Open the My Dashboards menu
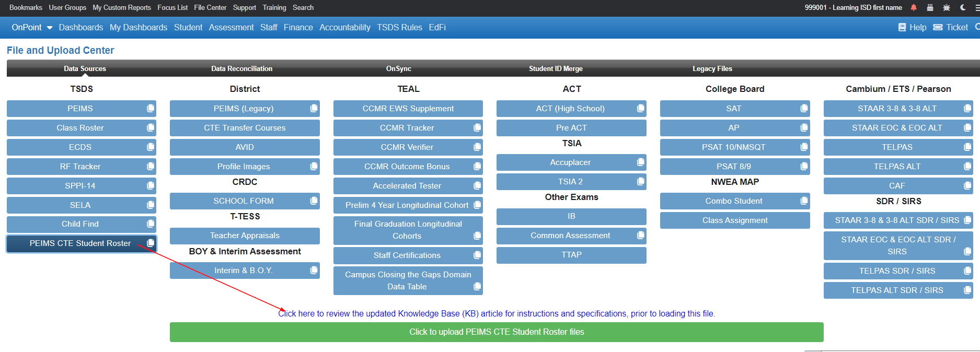980x352 pixels. pos(139,27)
